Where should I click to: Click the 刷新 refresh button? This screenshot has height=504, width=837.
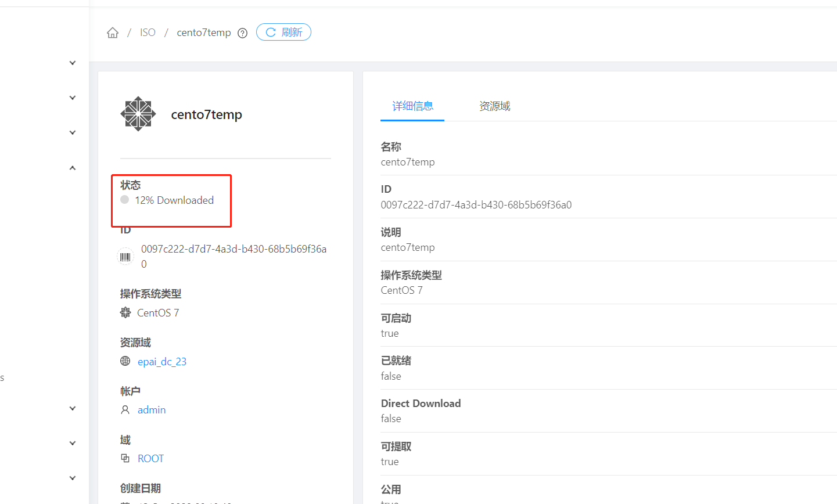coord(283,32)
